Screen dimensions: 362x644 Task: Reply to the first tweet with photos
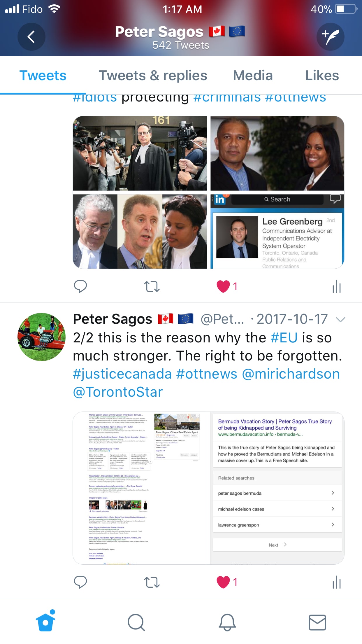point(80,286)
